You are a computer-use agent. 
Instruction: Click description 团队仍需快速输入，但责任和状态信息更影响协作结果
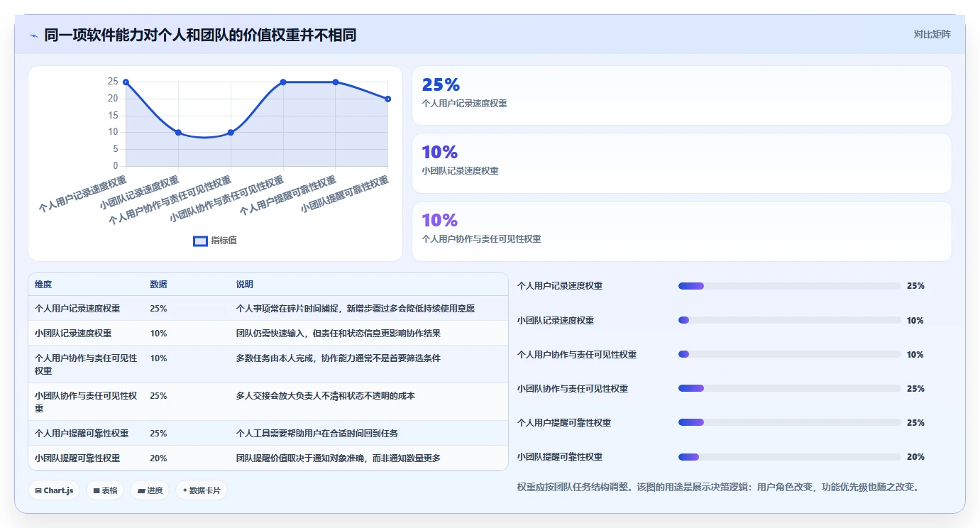(x=338, y=334)
